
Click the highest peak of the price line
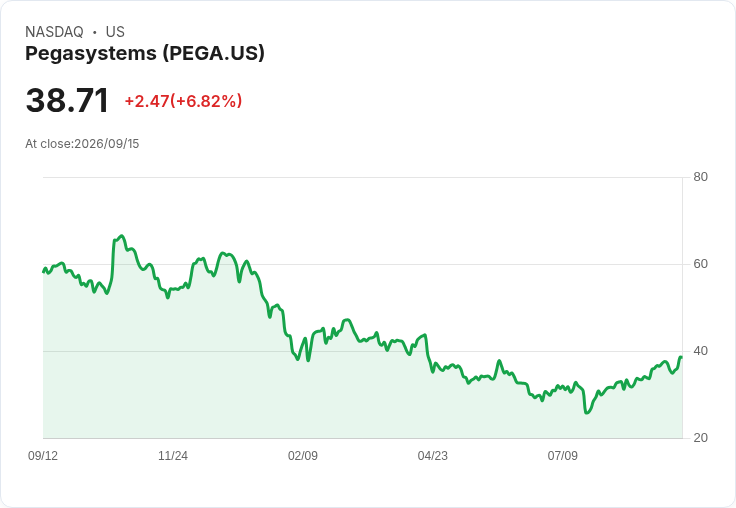coord(122,236)
